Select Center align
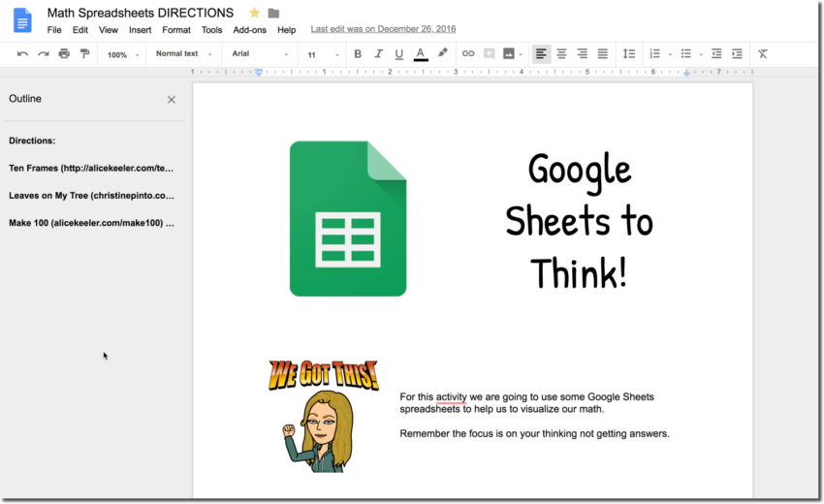 (561, 53)
